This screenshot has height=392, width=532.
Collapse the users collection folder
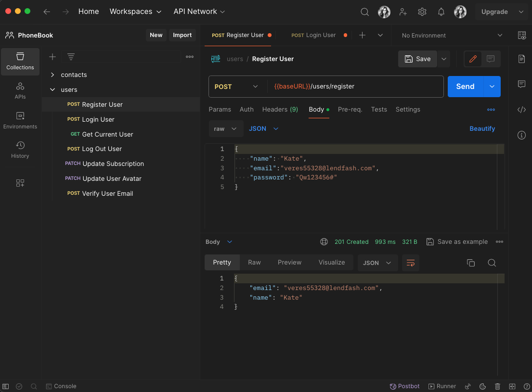click(52, 89)
